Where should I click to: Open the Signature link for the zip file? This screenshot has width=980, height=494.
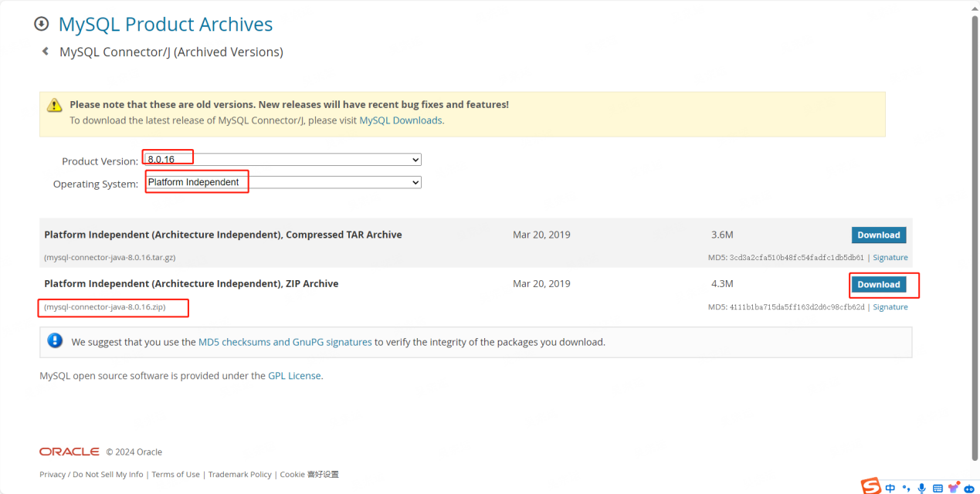[890, 307]
